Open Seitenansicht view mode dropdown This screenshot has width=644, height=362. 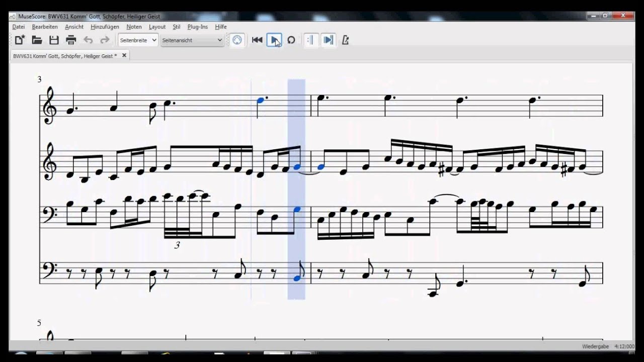pyautogui.click(x=192, y=40)
